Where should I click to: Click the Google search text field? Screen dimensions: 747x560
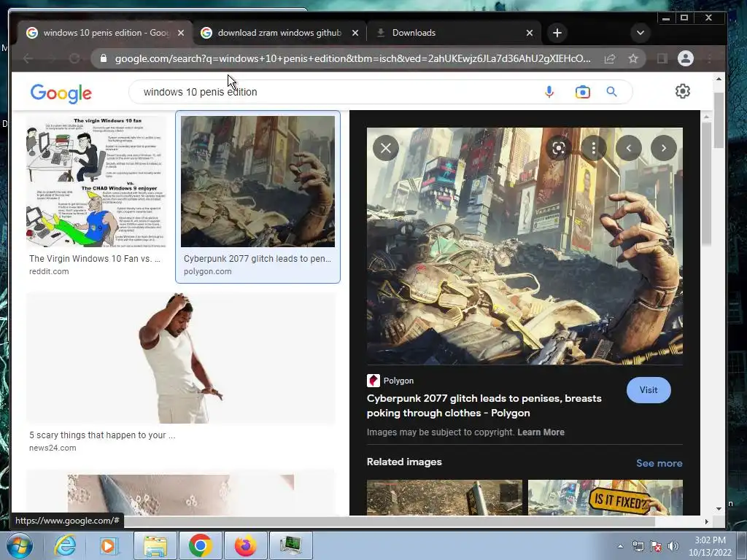pyautogui.click(x=333, y=92)
